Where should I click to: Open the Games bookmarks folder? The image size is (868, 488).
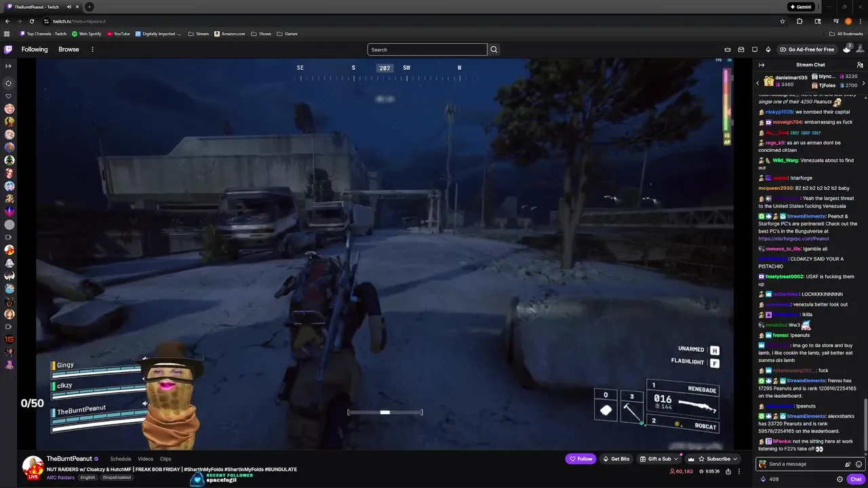[x=287, y=34]
